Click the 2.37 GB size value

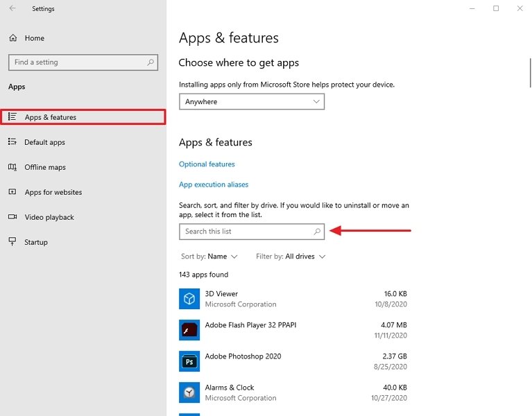(x=395, y=356)
